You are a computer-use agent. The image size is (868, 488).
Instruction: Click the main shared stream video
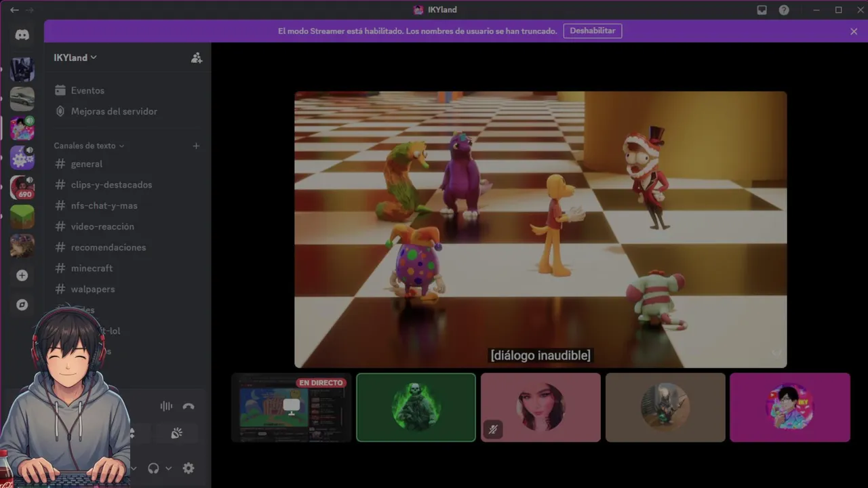540,230
